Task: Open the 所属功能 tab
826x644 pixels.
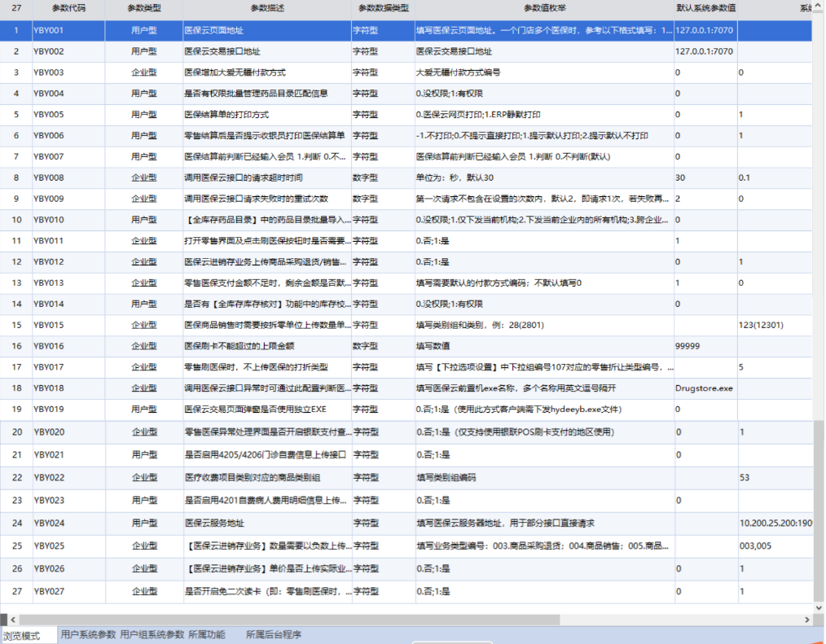Action: coord(206,634)
